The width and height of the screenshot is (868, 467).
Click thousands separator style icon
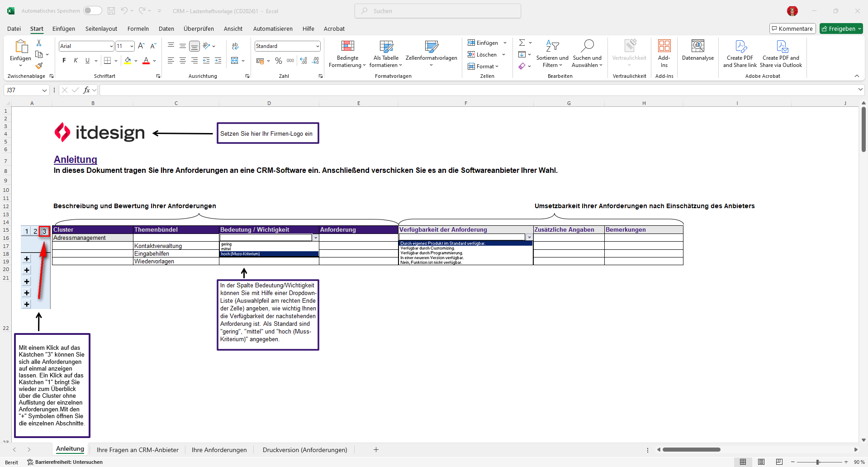(x=290, y=61)
